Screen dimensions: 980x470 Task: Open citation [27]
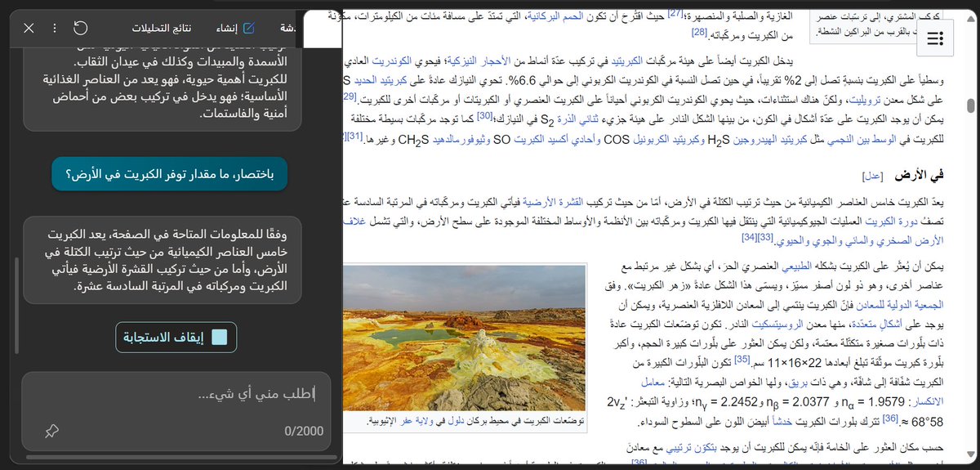tap(675, 12)
